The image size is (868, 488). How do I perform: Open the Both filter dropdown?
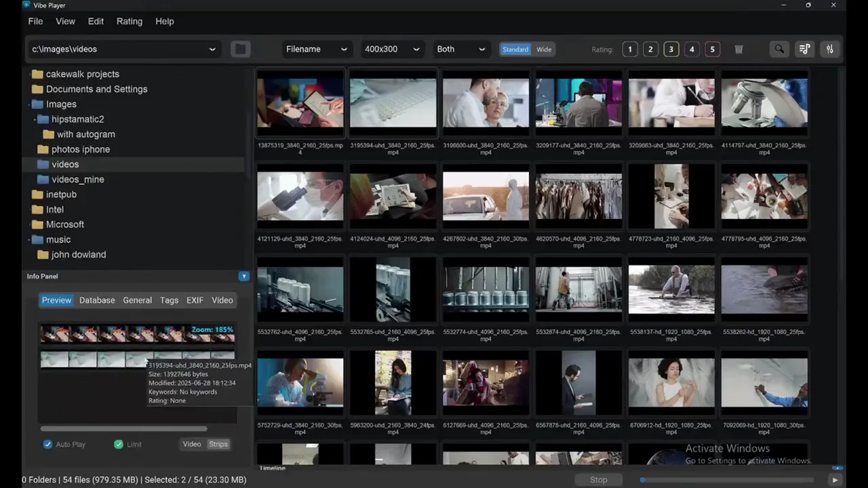(461, 49)
